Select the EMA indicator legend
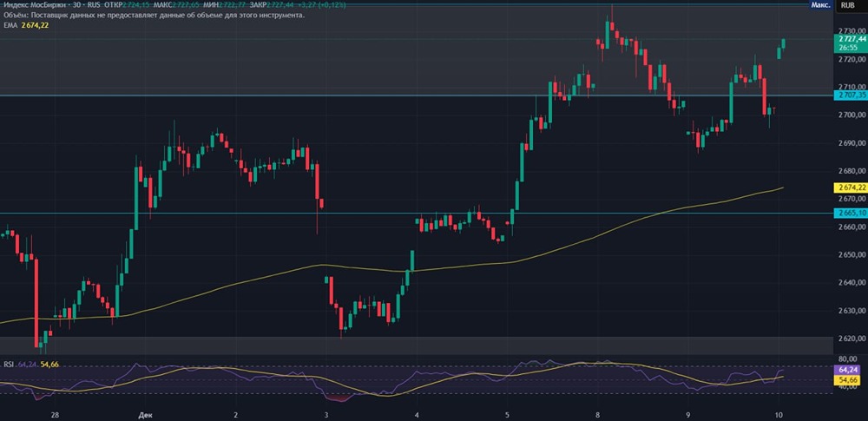The height and width of the screenshot is (421, 868). (x=10, y=25)
